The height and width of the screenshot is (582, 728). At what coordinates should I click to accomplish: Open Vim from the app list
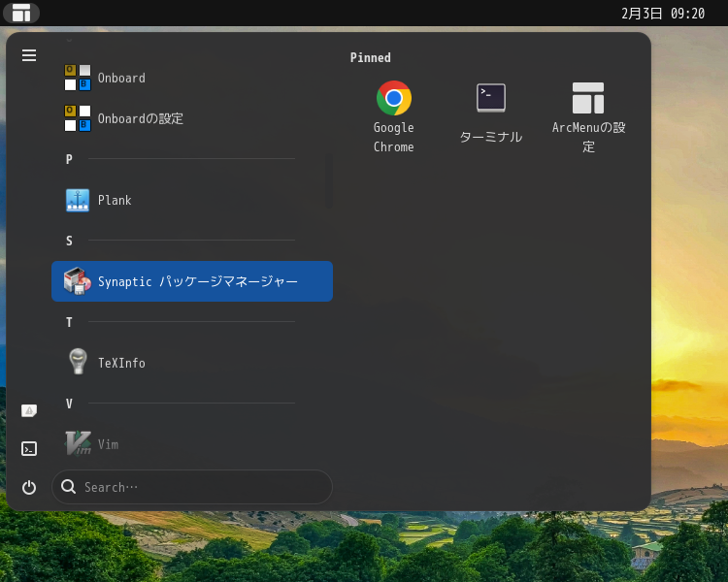click(192, 444)
